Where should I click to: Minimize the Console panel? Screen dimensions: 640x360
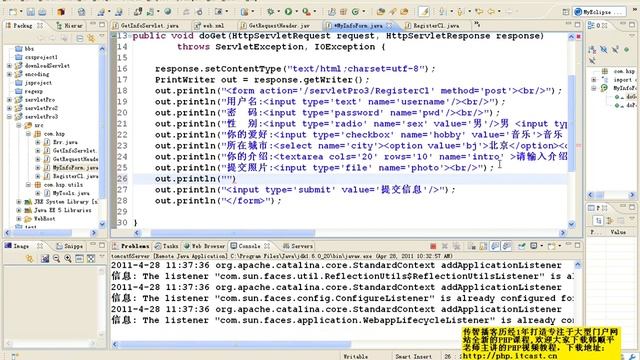coord(568,246)
